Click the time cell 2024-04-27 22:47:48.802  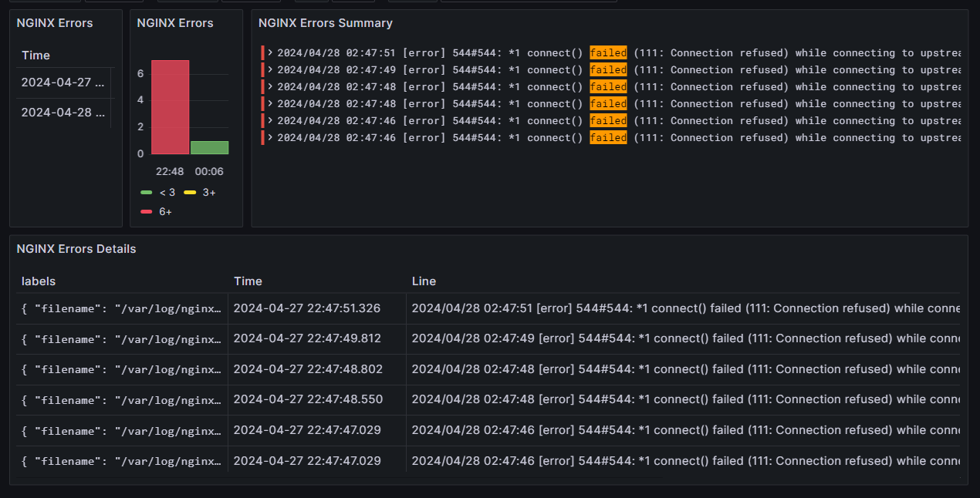coord(317,369)
